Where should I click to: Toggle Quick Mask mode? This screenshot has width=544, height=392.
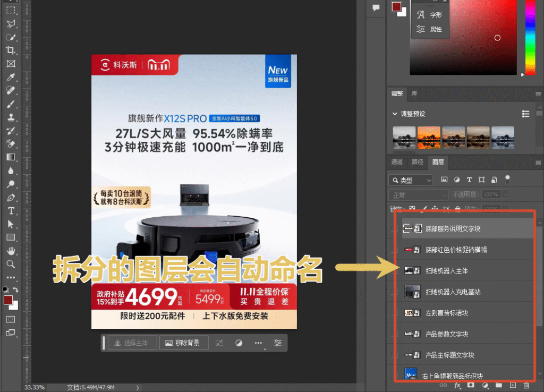click(x=11, y=319)
